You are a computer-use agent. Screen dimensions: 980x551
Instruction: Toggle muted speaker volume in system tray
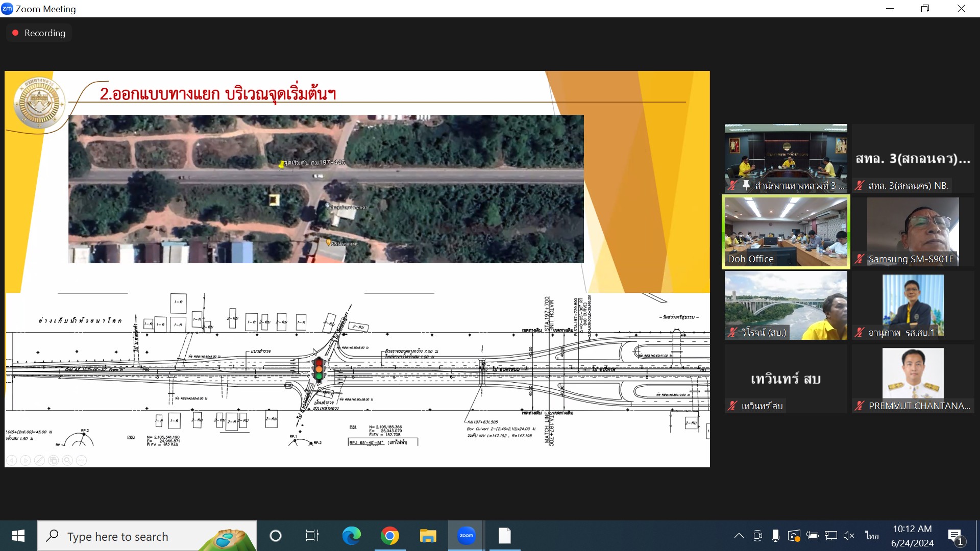[849, 536]
